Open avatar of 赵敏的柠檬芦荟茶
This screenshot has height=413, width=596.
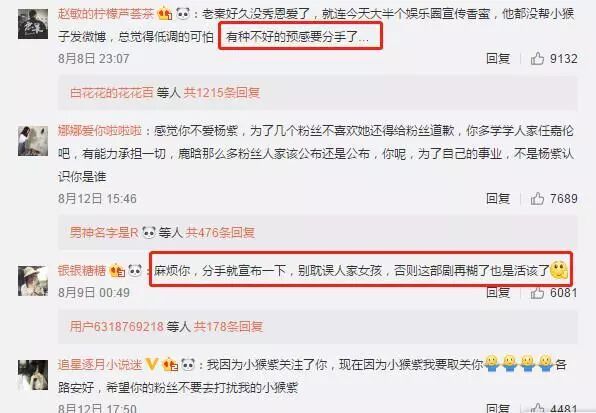33,24
